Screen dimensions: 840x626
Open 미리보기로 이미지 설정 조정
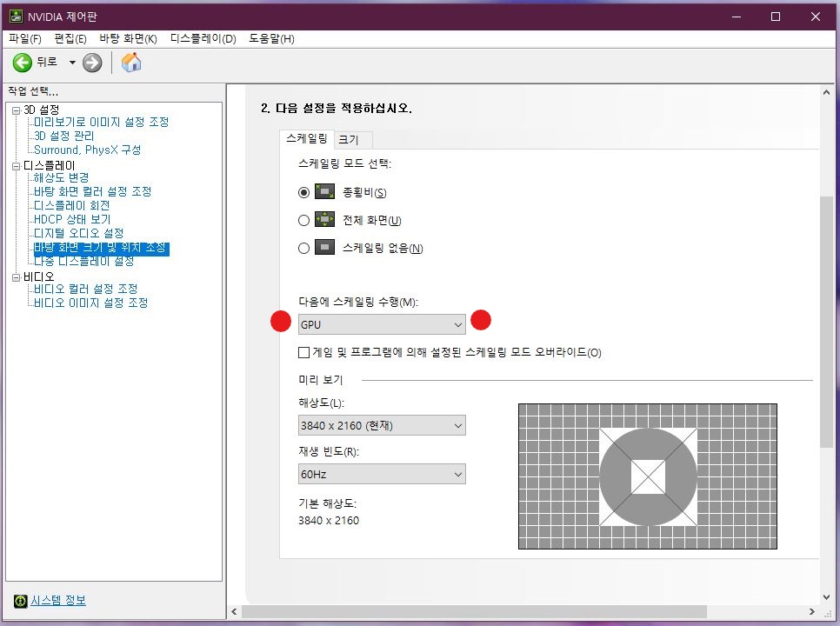[x=101, y=122]
